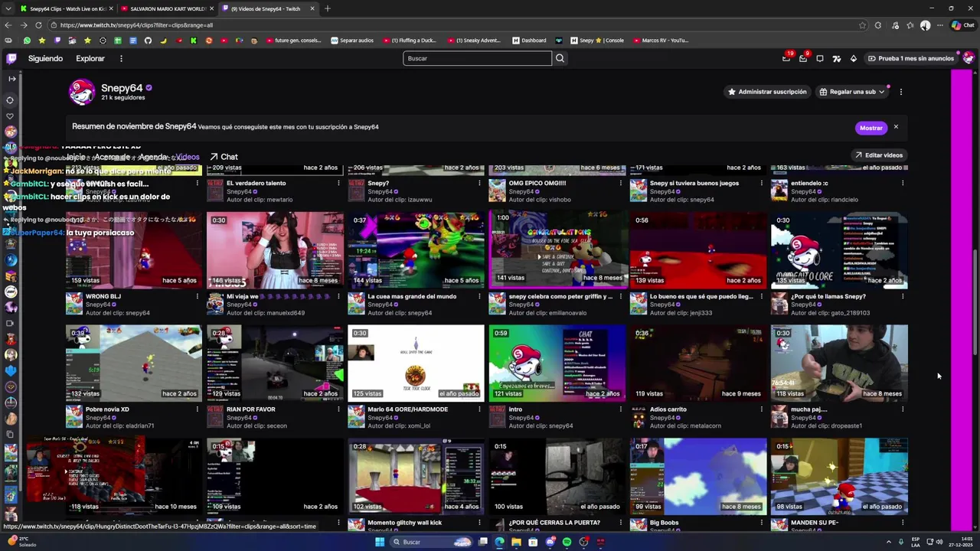
Task: Click clip author 'emilianoavalo'
Action: 568,313
